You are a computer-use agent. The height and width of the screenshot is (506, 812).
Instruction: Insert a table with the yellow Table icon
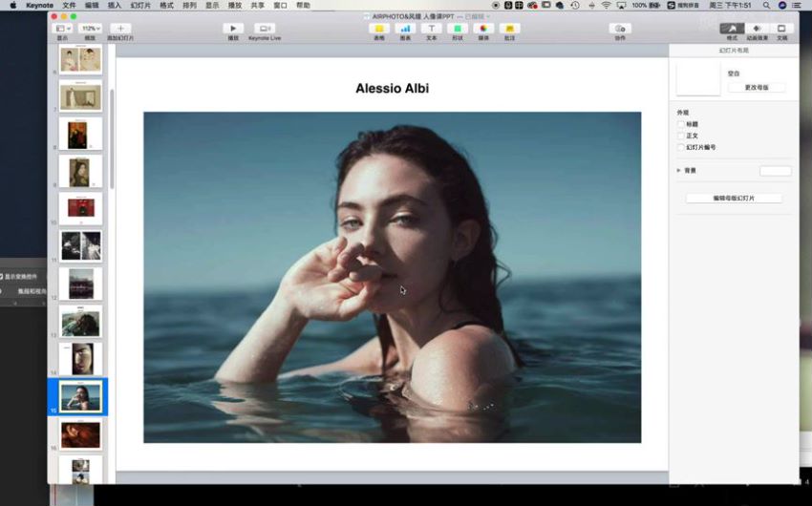(x=379, y=29)
